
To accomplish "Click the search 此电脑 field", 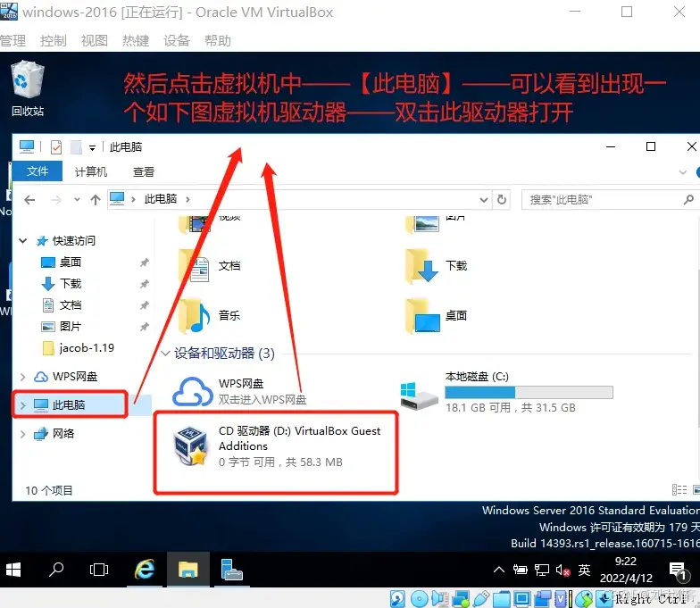I will point(609,200).
